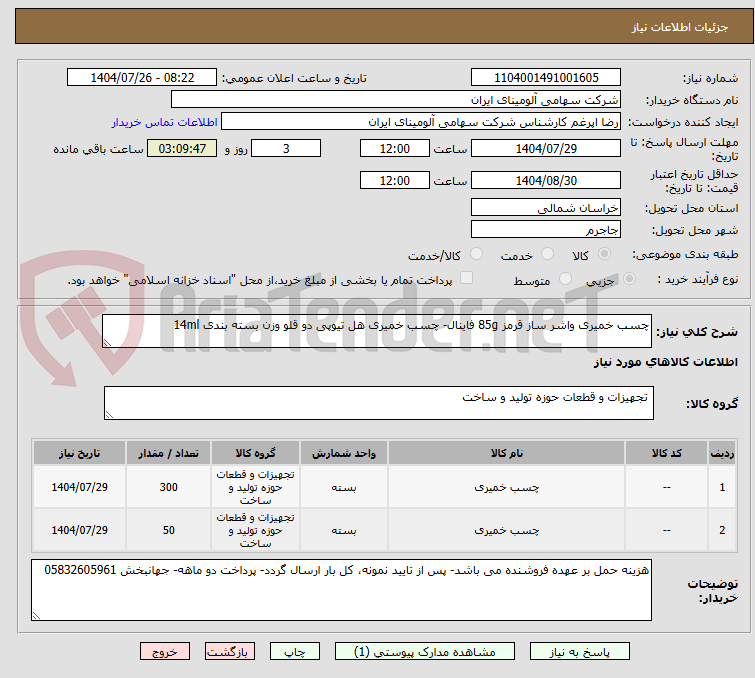Image resolution: width=755 pixels, height=678 pixels.
Task: Click the need number field 1104001491001605
Action: pos(546,78)
